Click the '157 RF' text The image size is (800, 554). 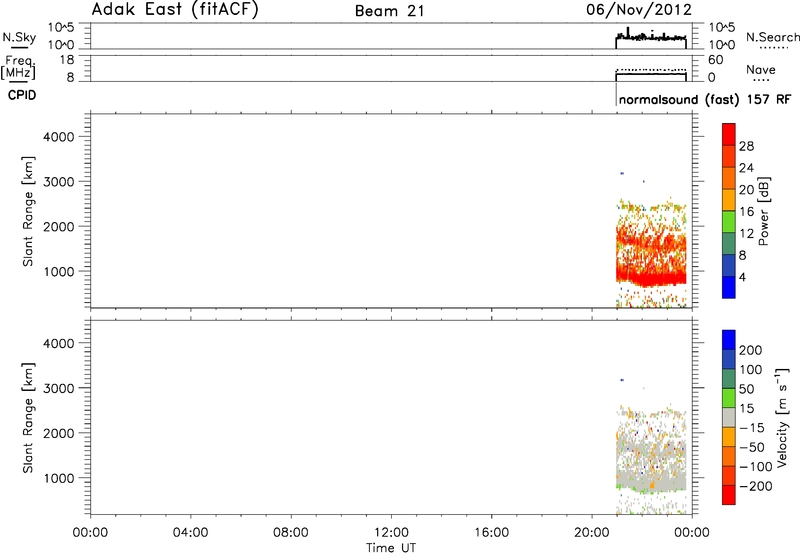769,99
